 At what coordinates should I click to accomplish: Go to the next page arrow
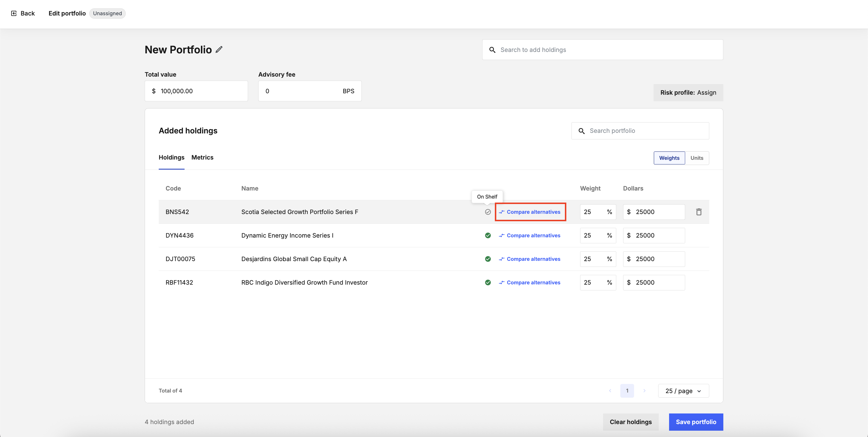[x=644, y=391]
